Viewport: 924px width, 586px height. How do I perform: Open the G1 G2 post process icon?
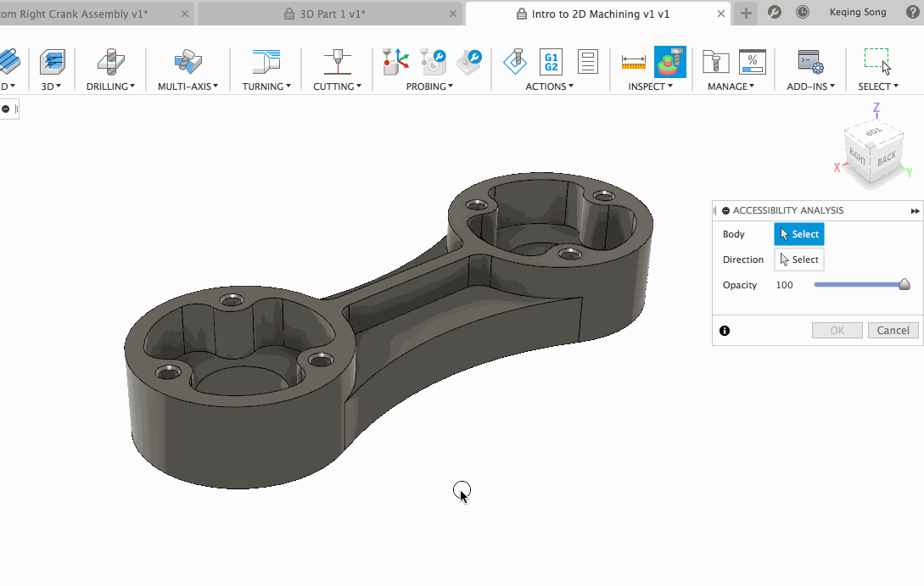(551, 62)
